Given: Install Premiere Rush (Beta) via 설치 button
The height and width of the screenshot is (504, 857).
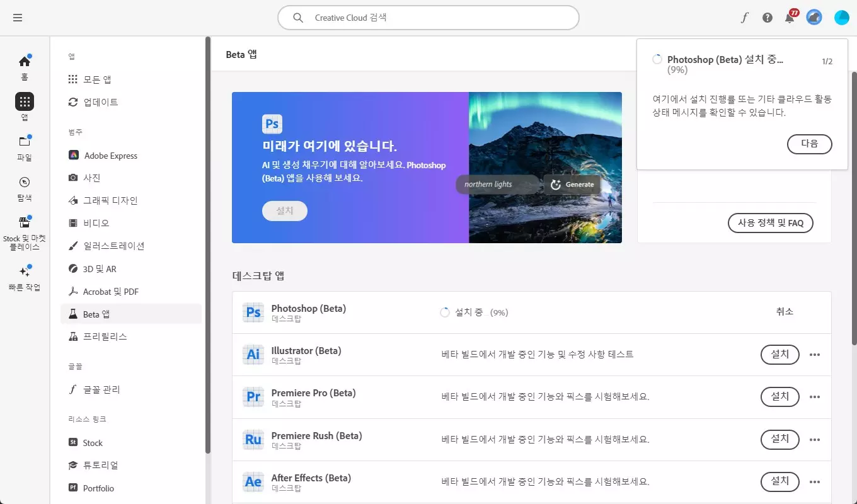Looking at the screenshot, I should pyautogui.click(x=779, y=439).
